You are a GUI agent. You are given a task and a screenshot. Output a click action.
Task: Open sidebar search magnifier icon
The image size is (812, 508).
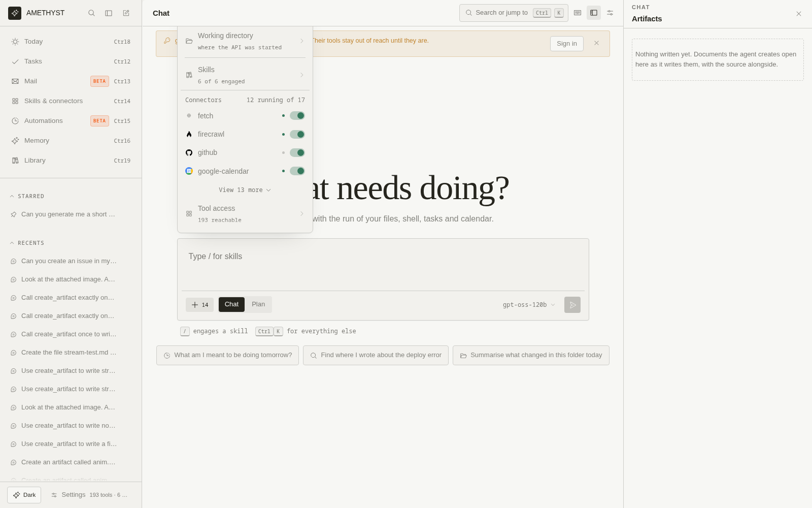(91, 13)
